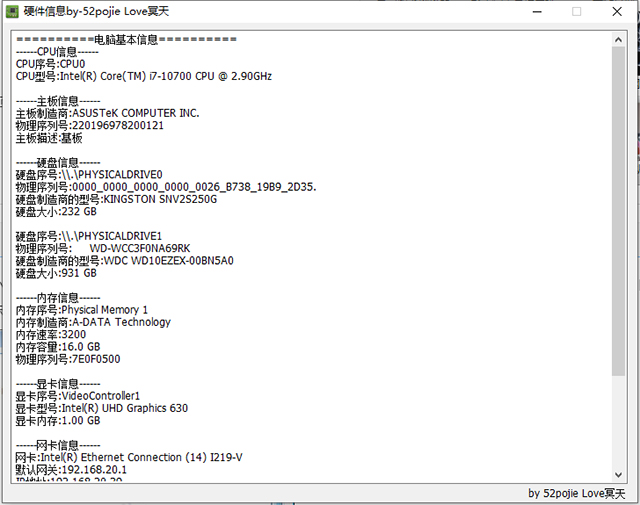640x505 pixels.
Task: Click the 硬盘大小:931 GB line
Action: tap(56, 273)
